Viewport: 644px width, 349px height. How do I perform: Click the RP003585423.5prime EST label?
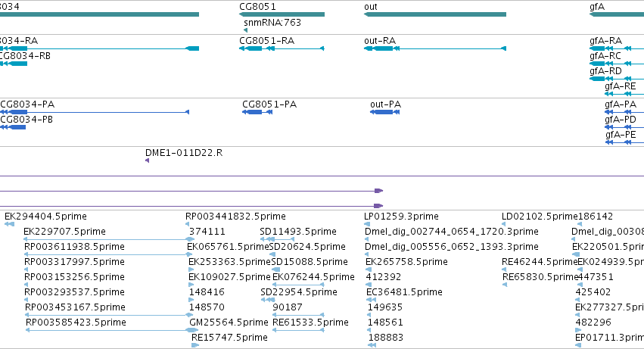[x=76, y=323]
